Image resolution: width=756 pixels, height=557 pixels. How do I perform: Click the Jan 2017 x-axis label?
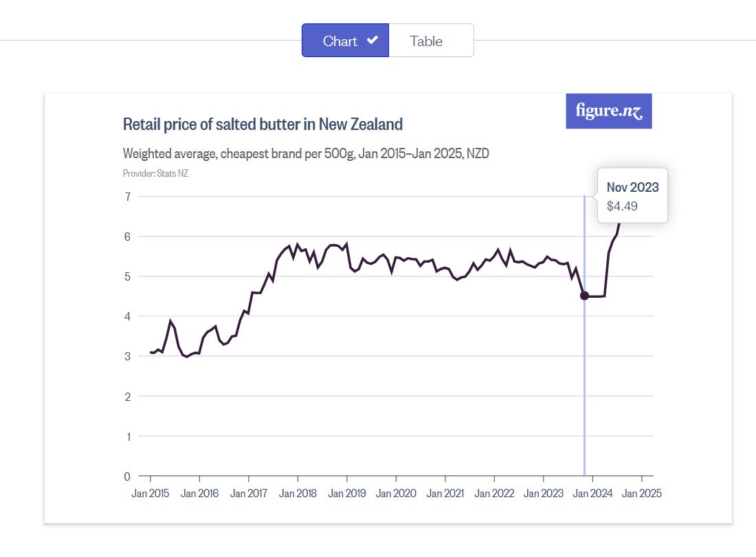tap(249, 493)
